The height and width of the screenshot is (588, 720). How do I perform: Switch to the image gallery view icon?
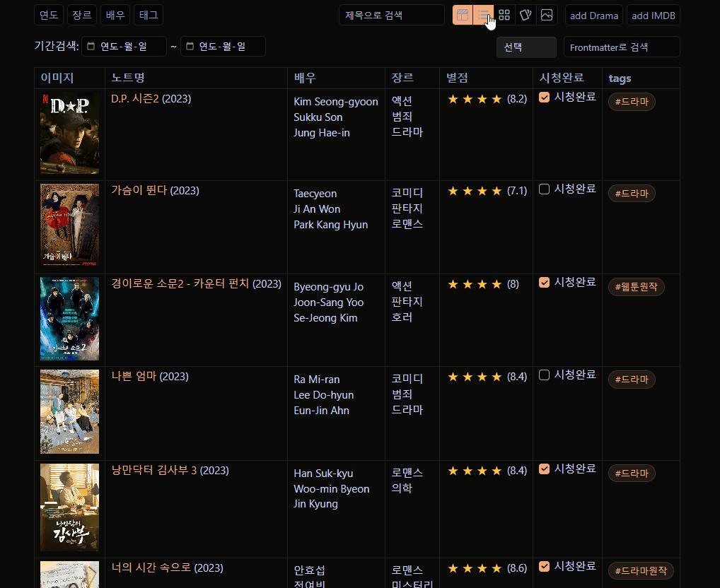[547, 15]
